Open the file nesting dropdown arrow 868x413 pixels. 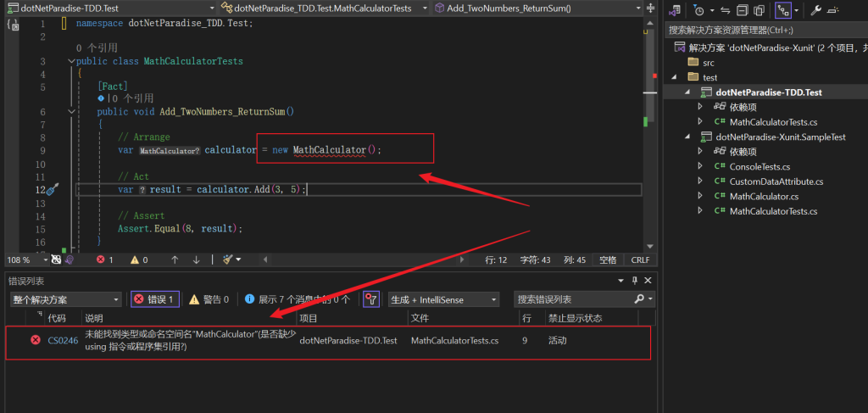tap(796, 10)
